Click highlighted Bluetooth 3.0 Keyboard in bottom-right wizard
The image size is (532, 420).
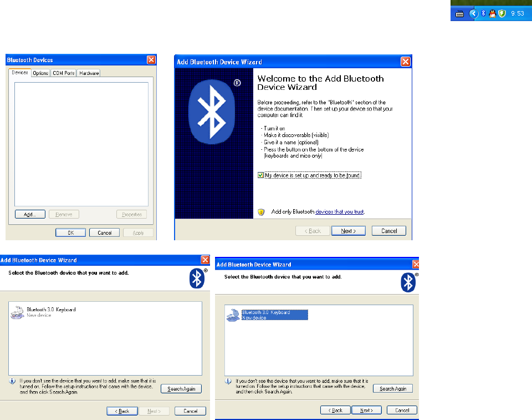[x=274, y=315]
